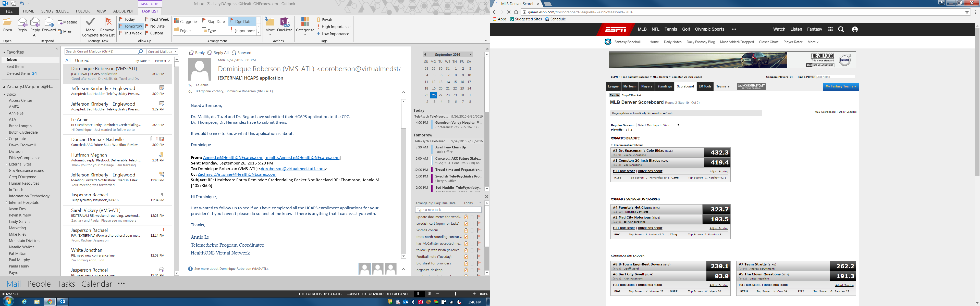Toggle flag on 'Football note (Tuesday)' task
This screenshot has height=306, width=980.
(479, 257)
